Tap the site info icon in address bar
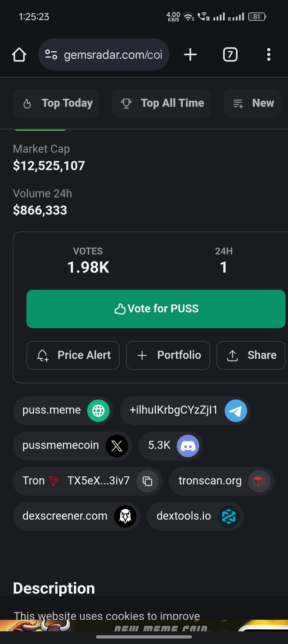 pyautogui.click(x=51, y=55)
